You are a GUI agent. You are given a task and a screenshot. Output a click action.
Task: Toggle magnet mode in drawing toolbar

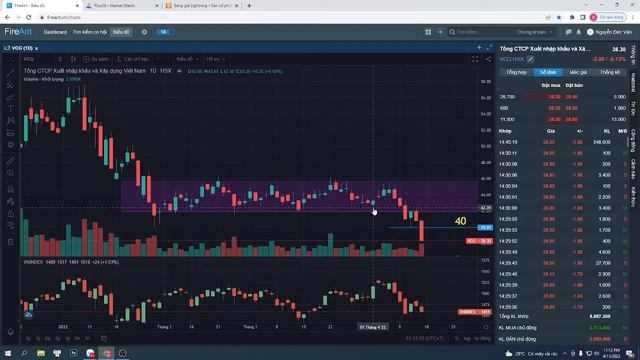coord(11,189)
